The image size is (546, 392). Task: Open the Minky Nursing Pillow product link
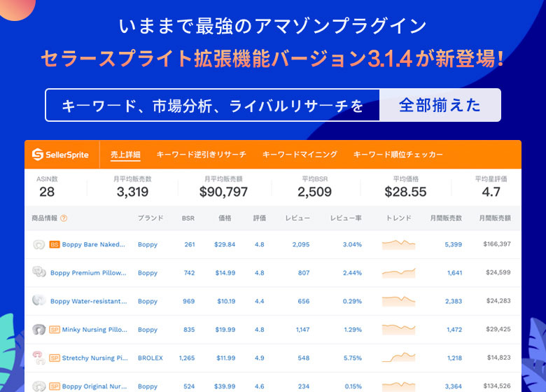tap(94, 329)
